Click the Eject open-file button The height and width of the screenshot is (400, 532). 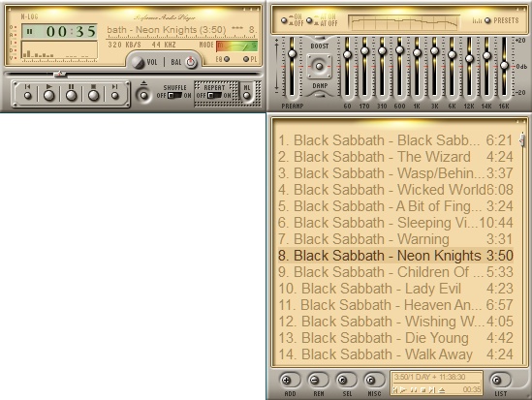tap(143, 95)
